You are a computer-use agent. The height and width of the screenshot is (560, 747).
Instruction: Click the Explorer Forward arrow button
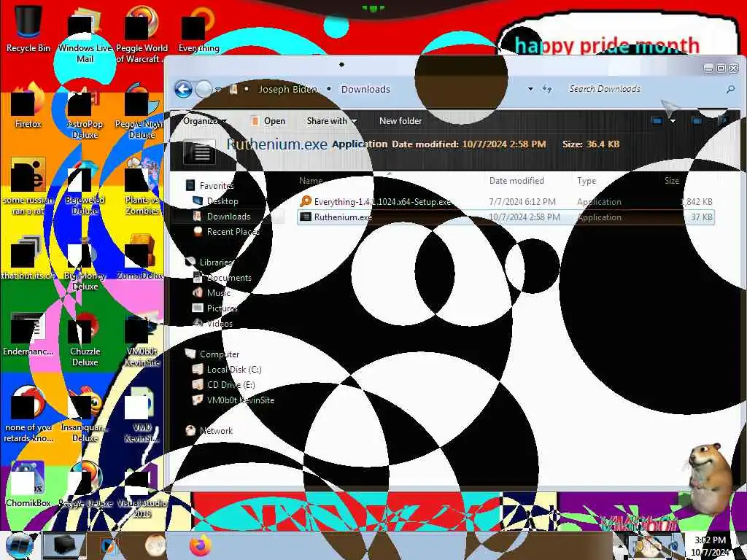(x=204, y=89)
